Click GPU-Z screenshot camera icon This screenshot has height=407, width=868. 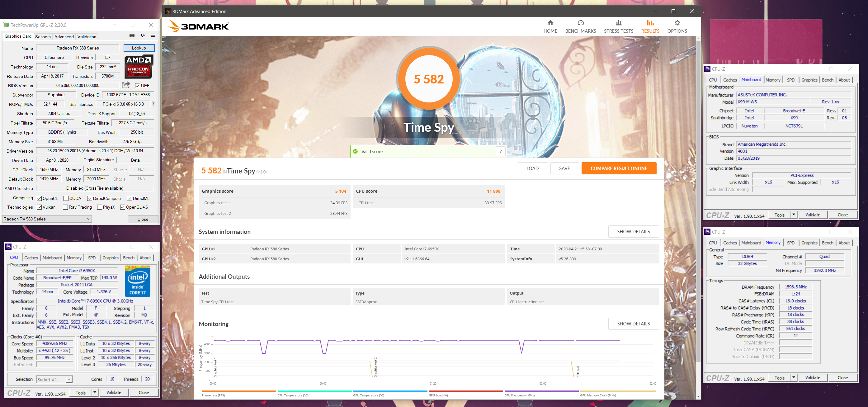tap(132, 35)
